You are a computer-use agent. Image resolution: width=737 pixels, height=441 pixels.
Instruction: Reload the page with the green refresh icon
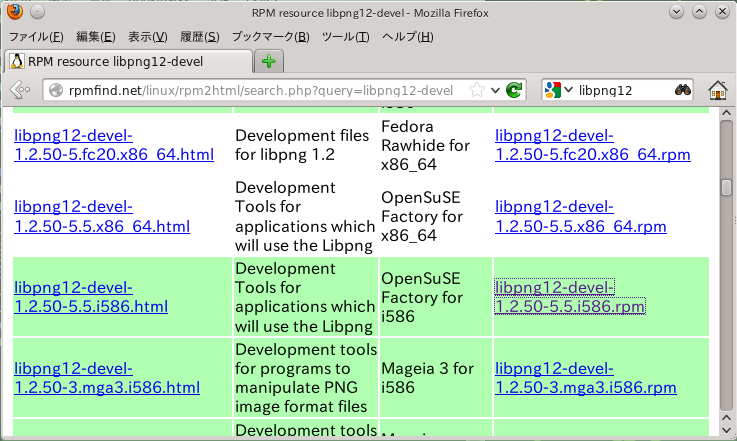514,89
